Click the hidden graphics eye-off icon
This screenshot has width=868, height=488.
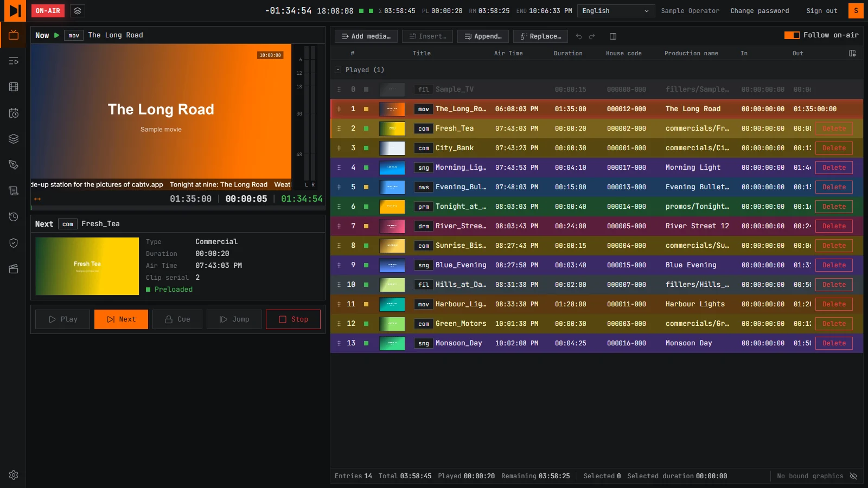(853, 476)
